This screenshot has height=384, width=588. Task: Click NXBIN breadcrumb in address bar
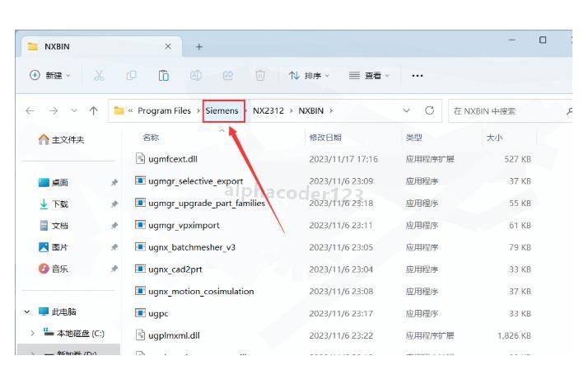(x=310, y=110)
